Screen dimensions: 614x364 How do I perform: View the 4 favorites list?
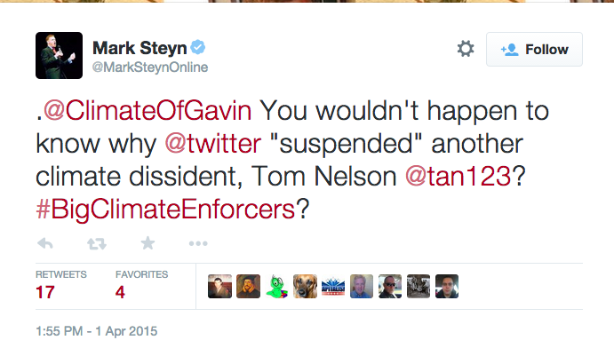point(142,286)
